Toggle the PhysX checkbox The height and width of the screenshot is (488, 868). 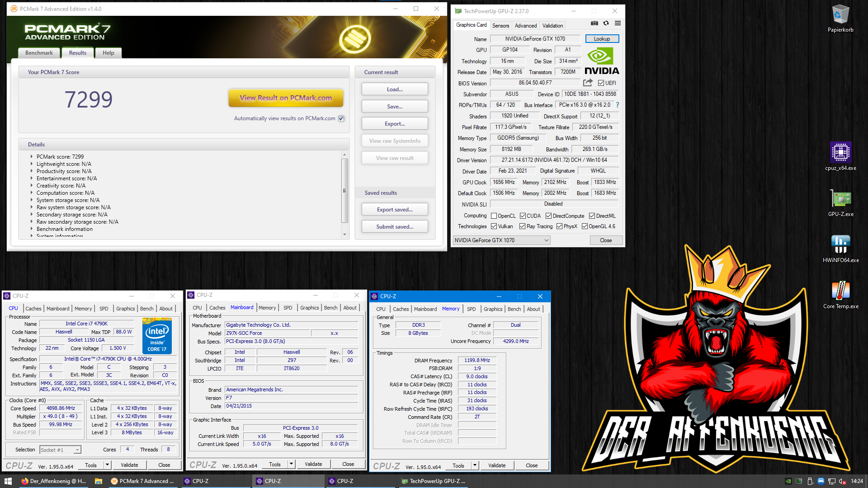pos(559,226)
